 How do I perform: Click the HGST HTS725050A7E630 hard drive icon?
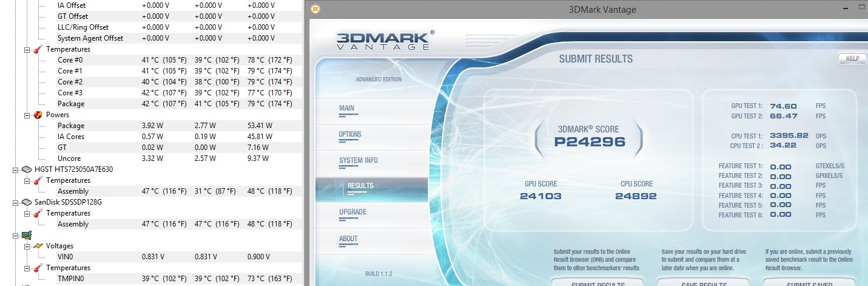click(x=27, y=169)
